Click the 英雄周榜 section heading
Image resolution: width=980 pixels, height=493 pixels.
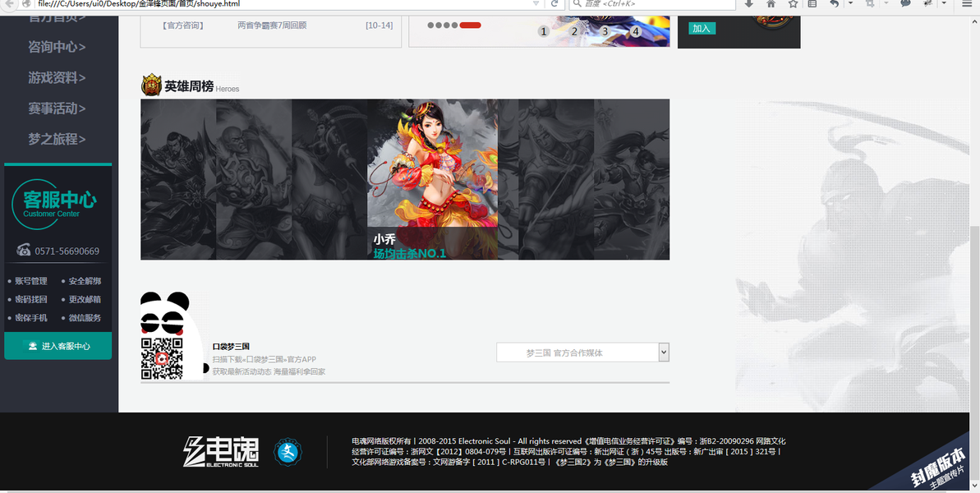(x=189, y=86)
